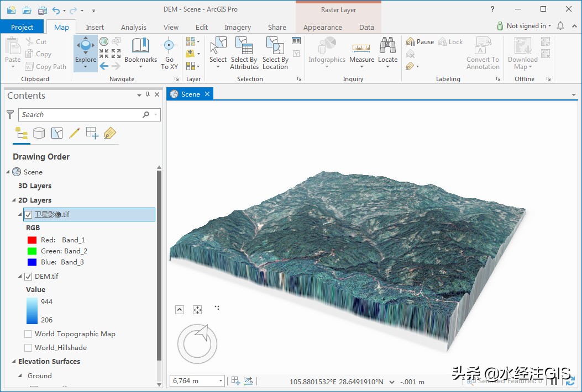The height and width of the screenshot is (392, 582).
Task: Hide the DEM.tif layer
Action: (28, 276)
